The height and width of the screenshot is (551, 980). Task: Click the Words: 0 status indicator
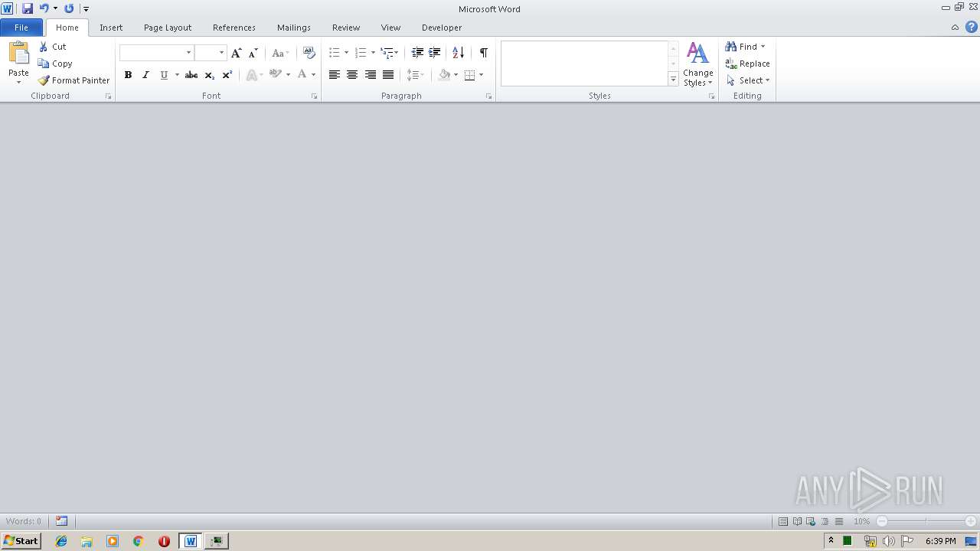click(24, 521)
